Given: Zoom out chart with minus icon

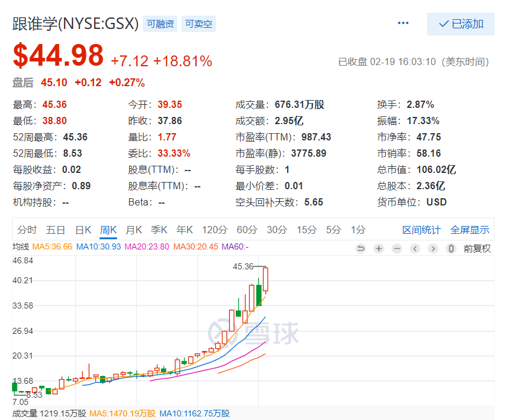Looking at the screenshot, I should pos(397,248).
